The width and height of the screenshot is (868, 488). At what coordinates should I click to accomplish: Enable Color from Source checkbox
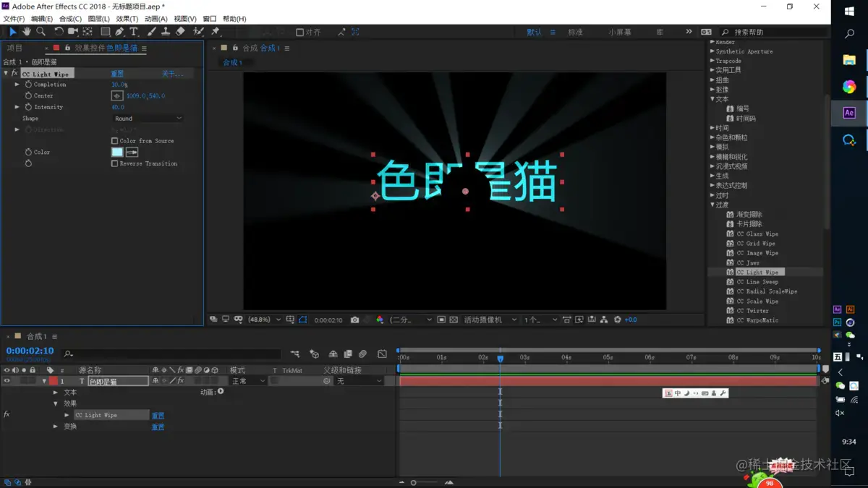coord(114,141)
